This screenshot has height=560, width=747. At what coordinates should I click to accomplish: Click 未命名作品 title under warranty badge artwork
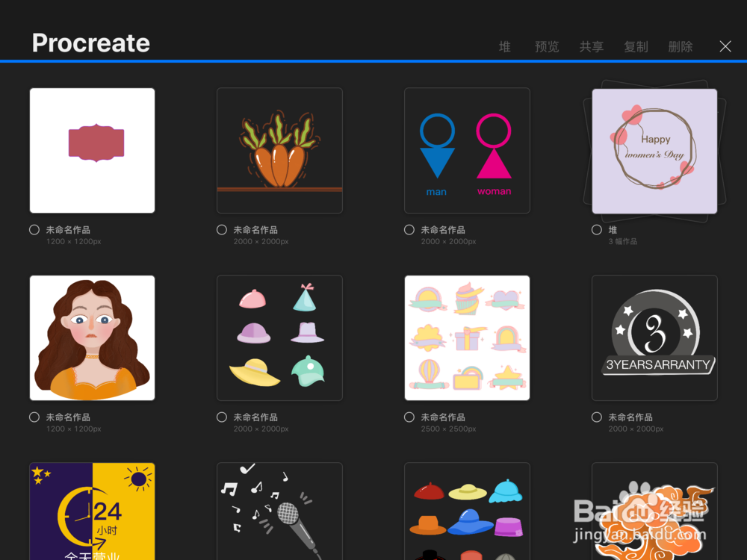(x=630, y=417)
